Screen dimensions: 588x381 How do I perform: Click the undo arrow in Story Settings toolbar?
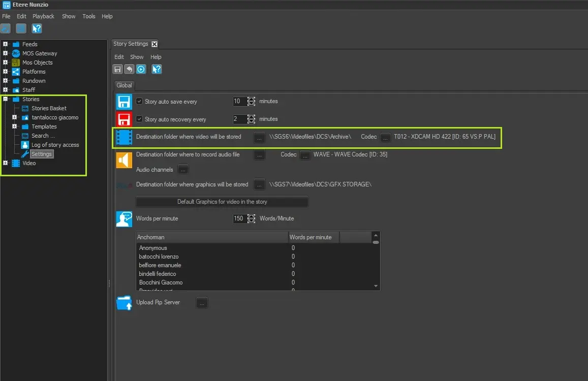pyautogui.click(x=129, y=70)
